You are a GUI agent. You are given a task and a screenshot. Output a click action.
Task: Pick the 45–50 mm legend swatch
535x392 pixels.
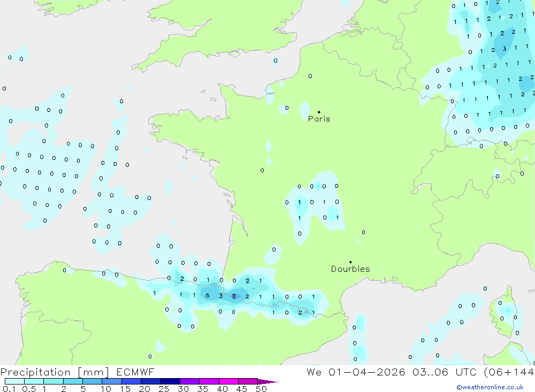pyautogui.click(x=248, y=381)
